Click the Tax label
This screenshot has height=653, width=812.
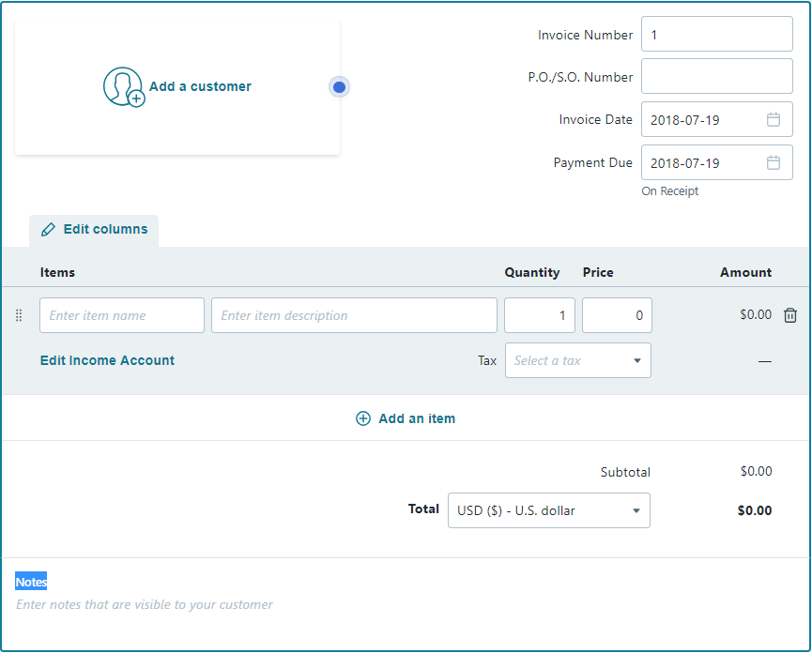487,360
